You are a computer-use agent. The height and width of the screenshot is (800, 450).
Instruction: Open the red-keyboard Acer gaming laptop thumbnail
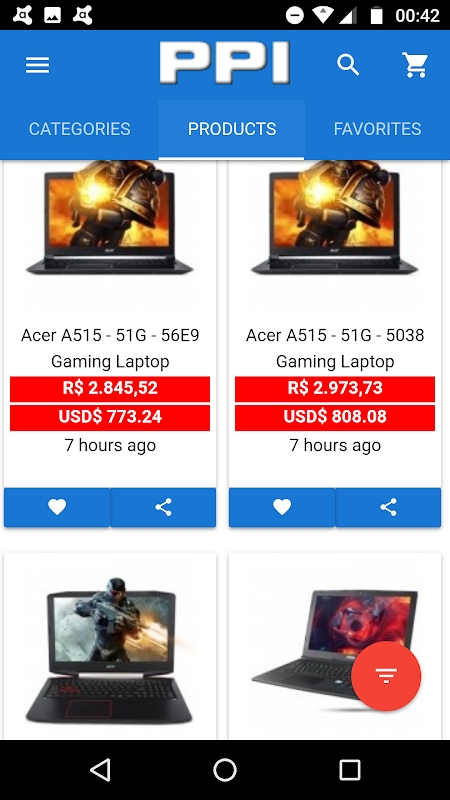pos(110,651)
